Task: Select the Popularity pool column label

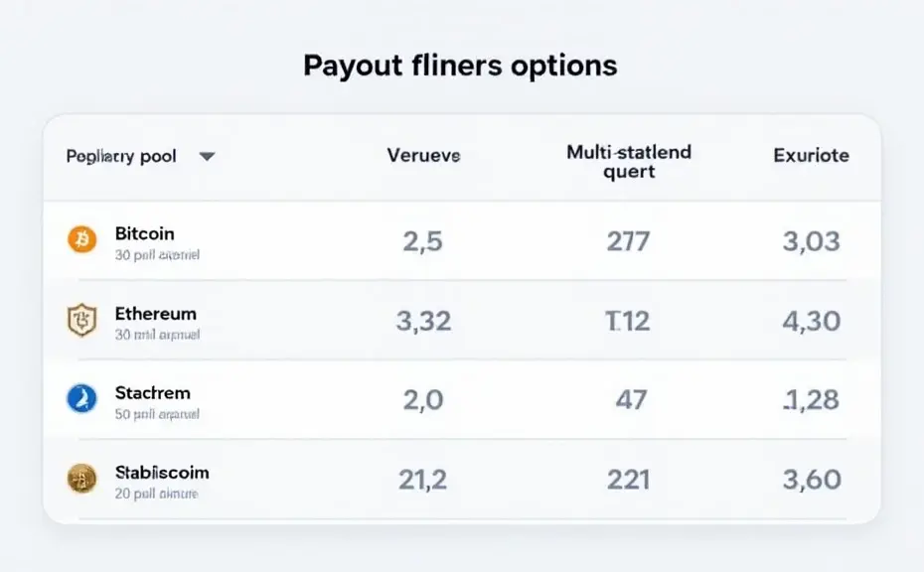Action: (121, 156)
